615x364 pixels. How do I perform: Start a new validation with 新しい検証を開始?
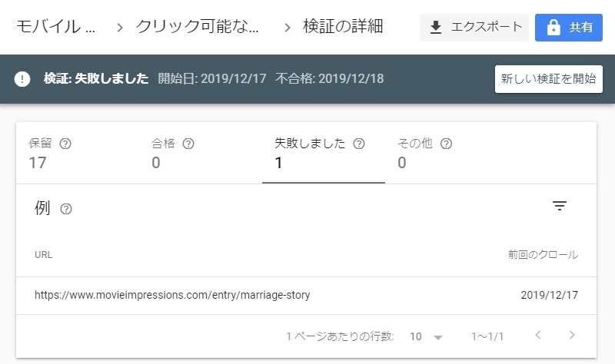(549, 79)
